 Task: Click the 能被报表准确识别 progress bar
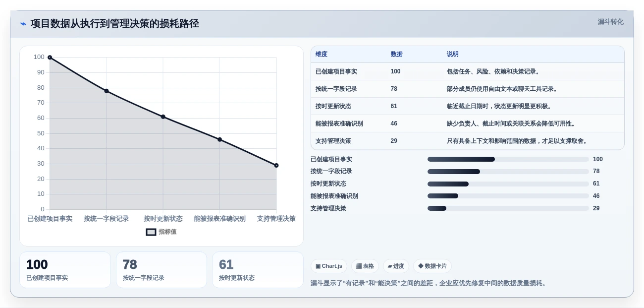(508, 196)
